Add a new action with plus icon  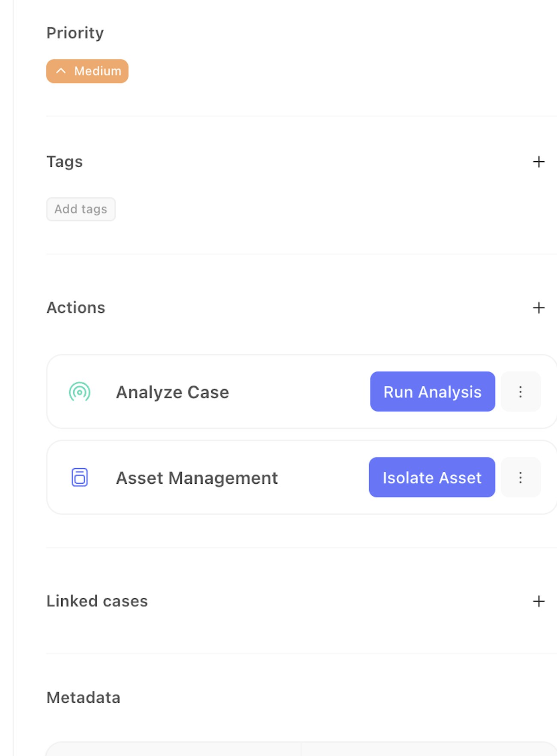coord(539,308)
